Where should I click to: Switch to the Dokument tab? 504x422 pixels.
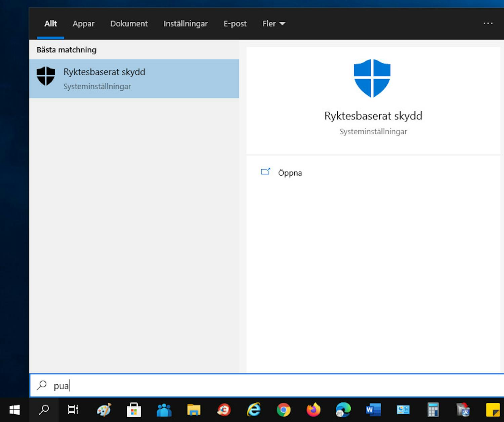(129, 24)
